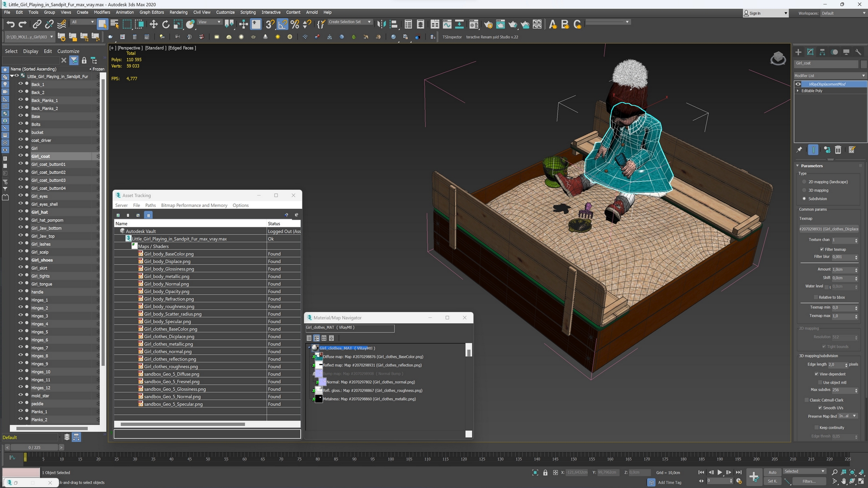Open the Motion command panel tab
Screen dimensions: 868x488
click(x=835, y=52)
